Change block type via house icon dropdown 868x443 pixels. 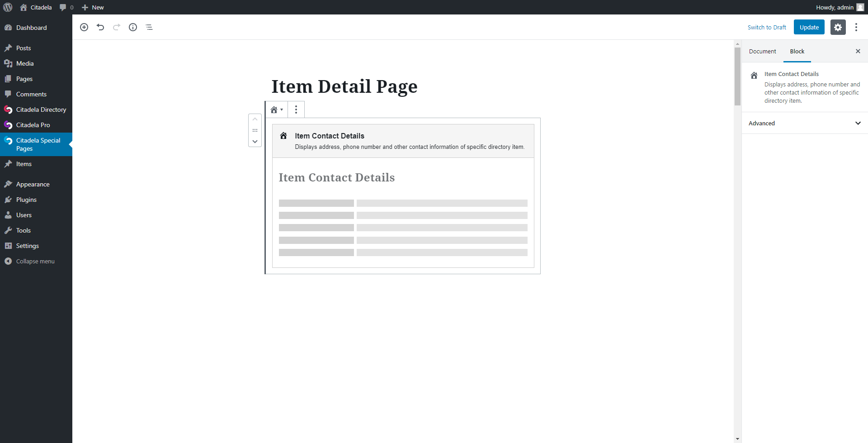pos(276,110)
